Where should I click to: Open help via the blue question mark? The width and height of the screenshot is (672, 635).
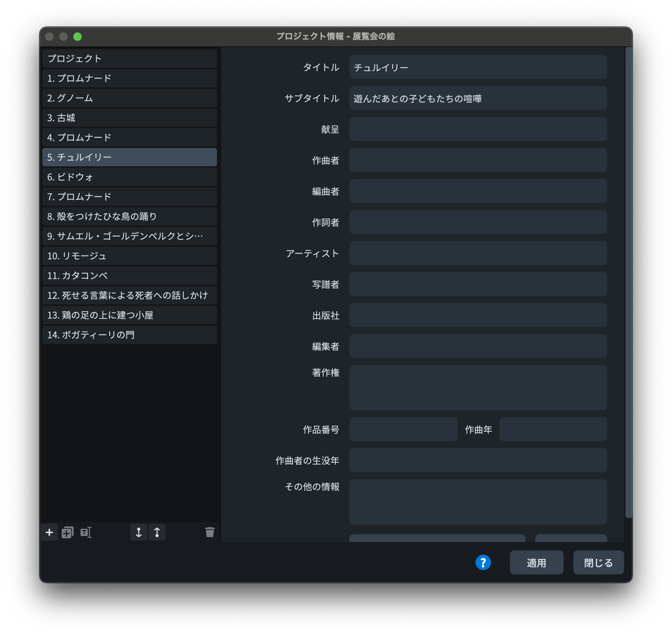coord(483,562)
